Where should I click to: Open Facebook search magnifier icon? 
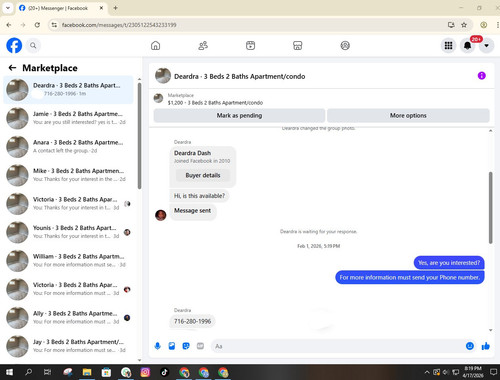[33, 45]
